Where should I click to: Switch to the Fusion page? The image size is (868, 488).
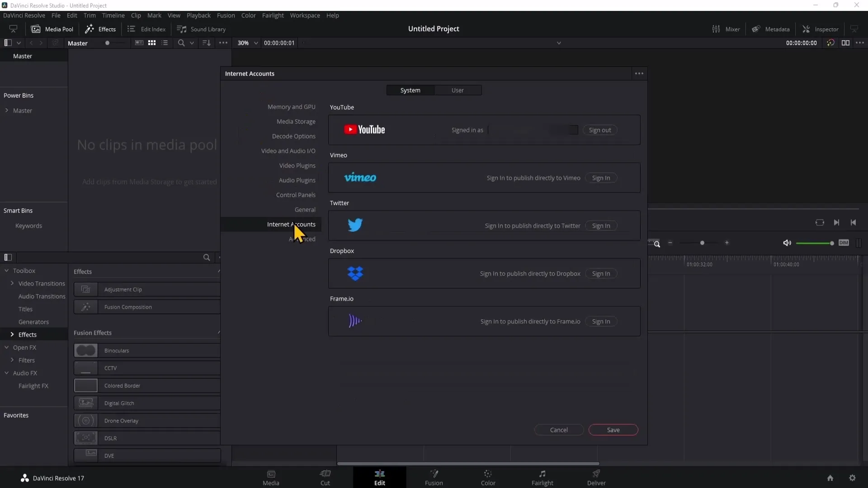click(x=434, y=478)
